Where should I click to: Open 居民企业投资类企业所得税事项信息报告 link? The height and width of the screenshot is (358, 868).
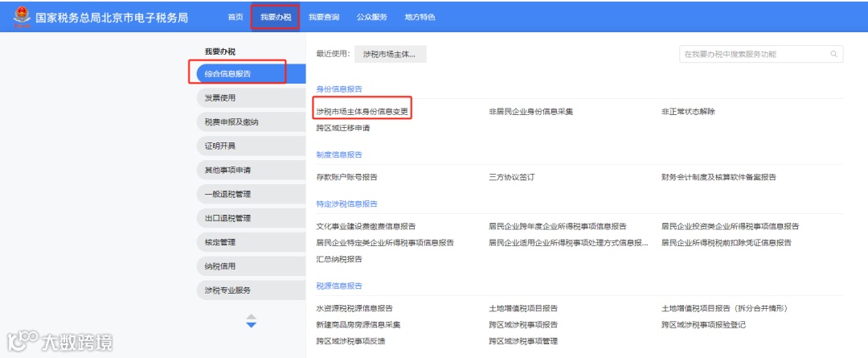click(731, 226)
